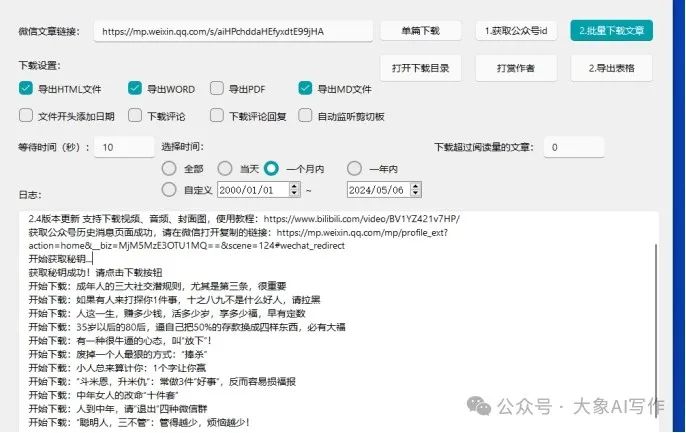Viewport: 686px width, 433px height.
Task: Enable 导出PDF checkbox
Action: point(217,88)
